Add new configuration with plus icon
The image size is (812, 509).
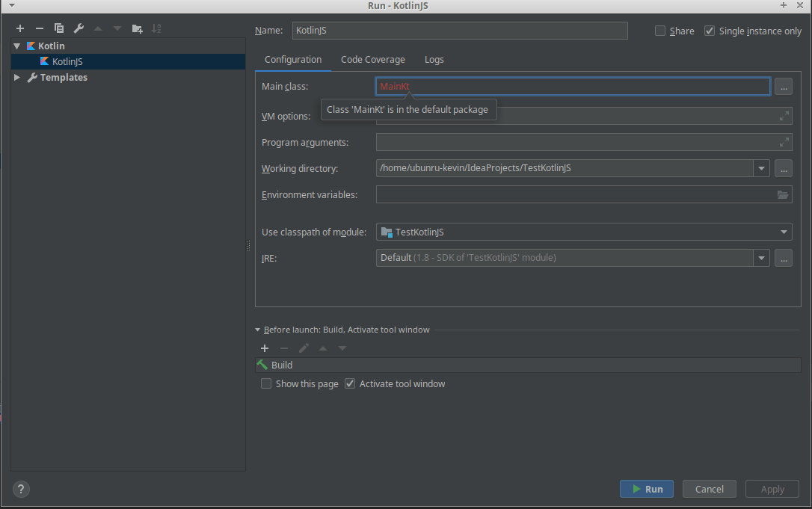(x=20, y=28)
